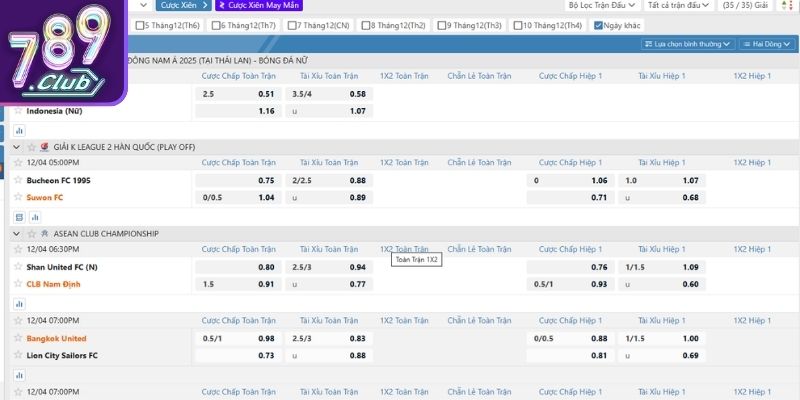This screenshot has width=800, height=400.
Task: Pick Bangkok United over/under odds 0.83
Action: 357,338
